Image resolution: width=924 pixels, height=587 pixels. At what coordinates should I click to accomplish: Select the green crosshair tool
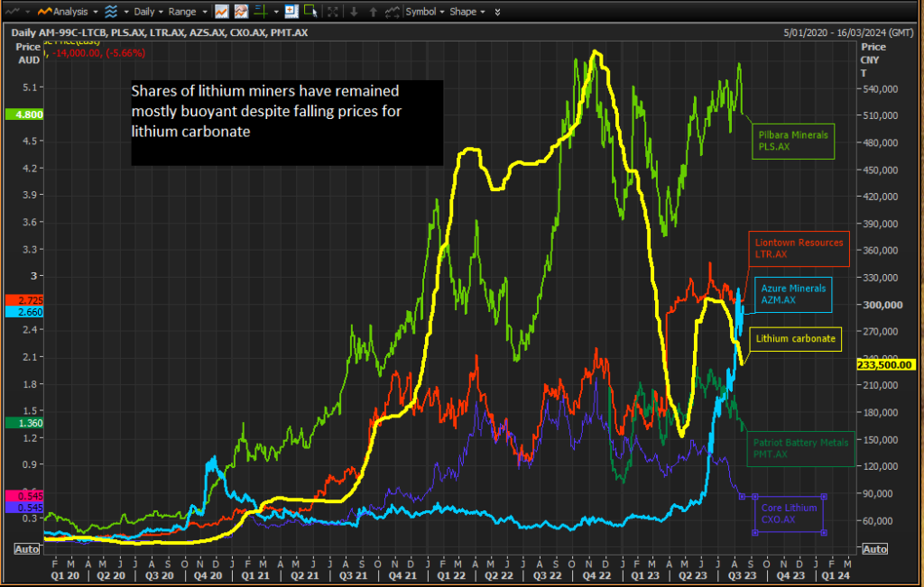click(x=262, y=12)
